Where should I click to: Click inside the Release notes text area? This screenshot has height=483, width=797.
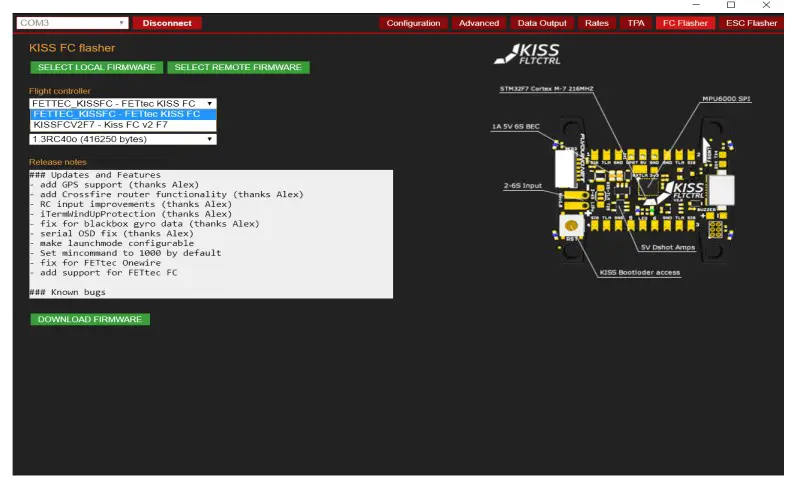210,233
